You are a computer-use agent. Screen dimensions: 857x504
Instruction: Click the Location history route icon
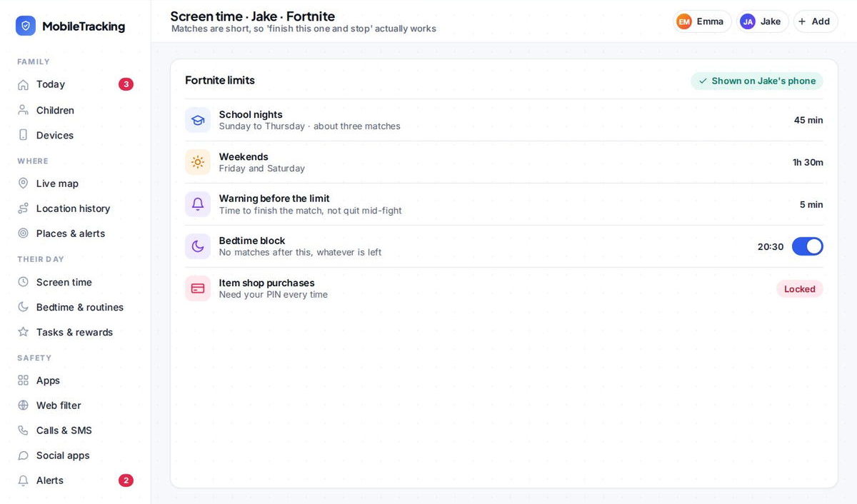click(x=23, y=208)
